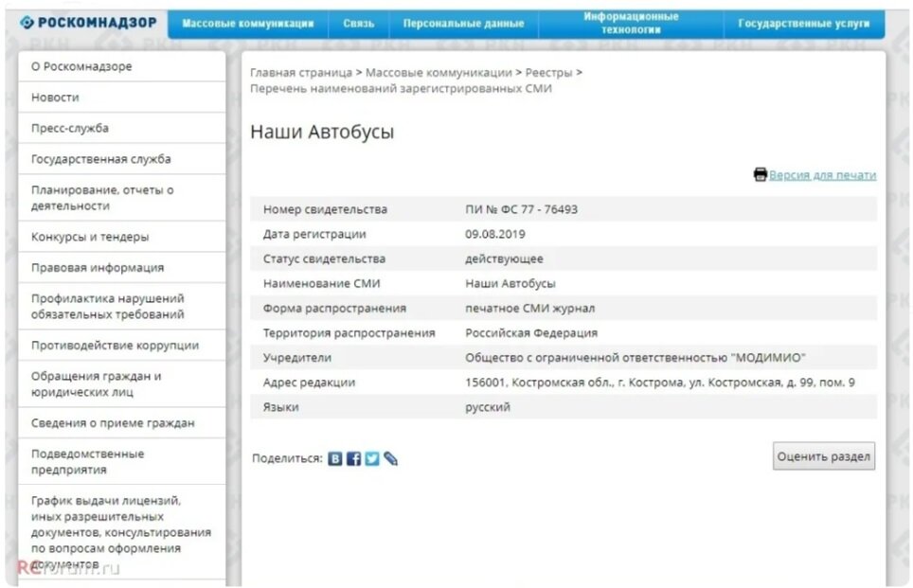Screen dimensions: 913x588
Task: Share via Twitter icon
Action: coord(372,459)
